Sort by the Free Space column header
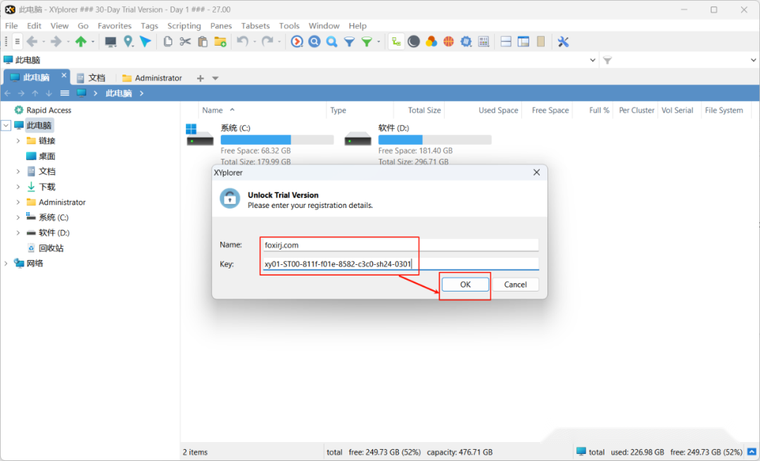This screenshot has width=760, height=461. (550, 110)
